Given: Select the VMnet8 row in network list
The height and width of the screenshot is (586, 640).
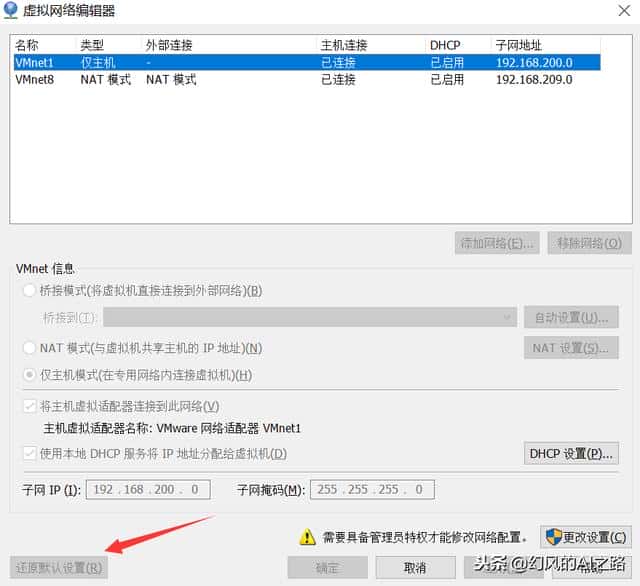Looking at the screenshot, I should point(307,80).
